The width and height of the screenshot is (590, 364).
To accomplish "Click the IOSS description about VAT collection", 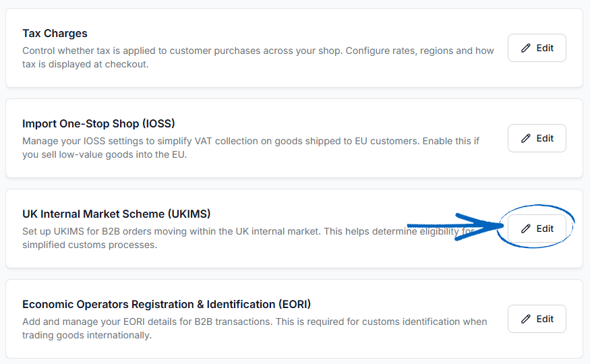I will 251,148.
